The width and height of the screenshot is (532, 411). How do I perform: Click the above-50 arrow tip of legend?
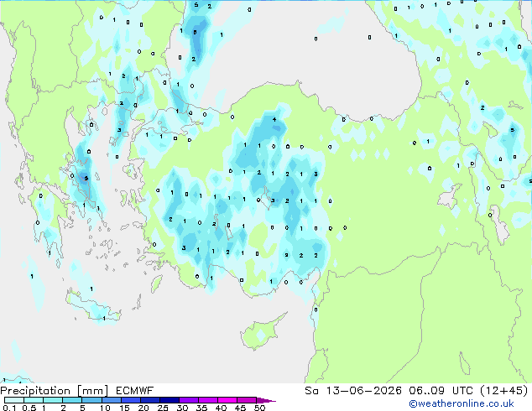[266, 400]
